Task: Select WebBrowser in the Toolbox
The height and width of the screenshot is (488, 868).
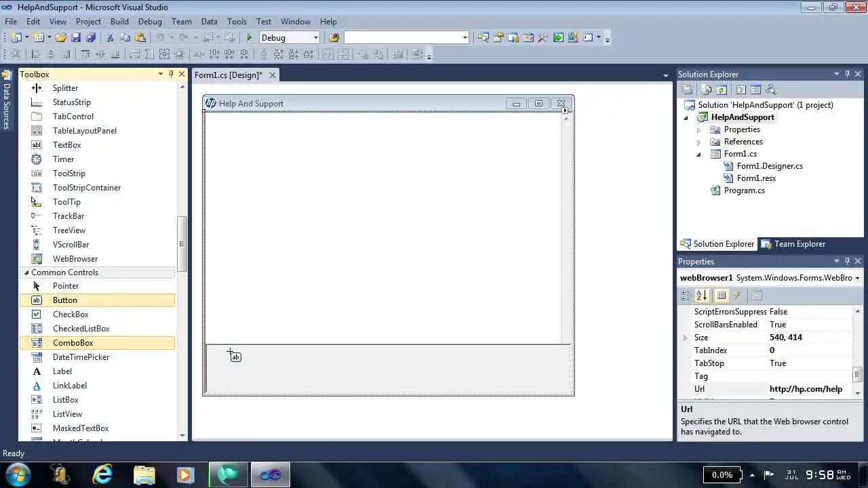Action: point(97,259)
